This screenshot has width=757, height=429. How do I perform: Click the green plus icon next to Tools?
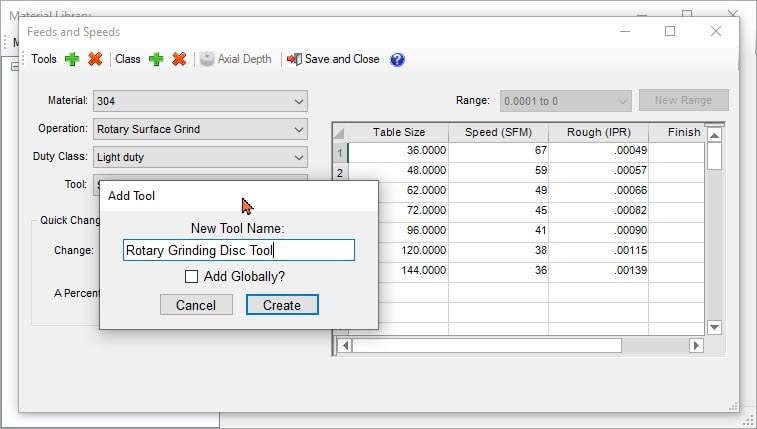tap(72, 59)
